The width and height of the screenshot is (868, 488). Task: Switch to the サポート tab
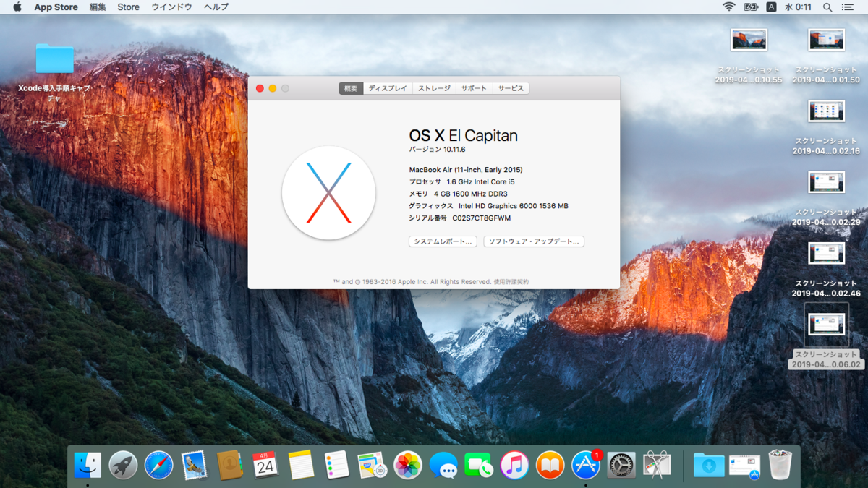(x=474, y=88)
